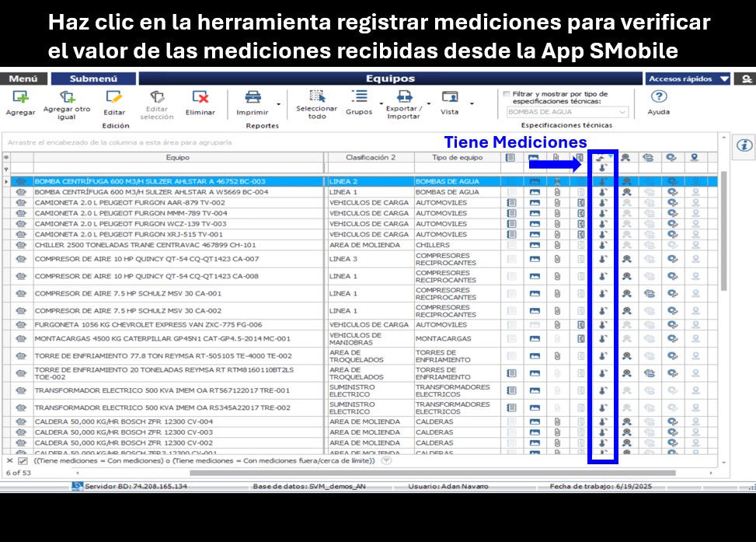
Task: Click measurement thermometer icon for BC-004 row
Action: pos(603,192)
